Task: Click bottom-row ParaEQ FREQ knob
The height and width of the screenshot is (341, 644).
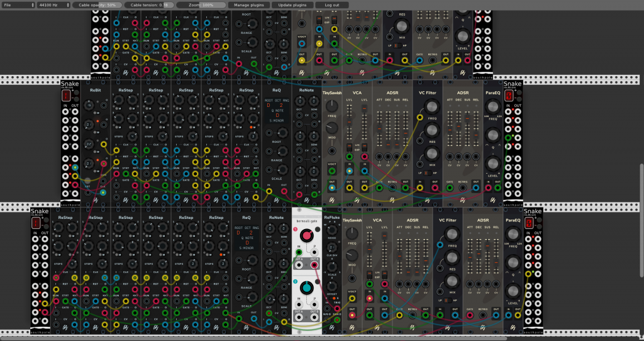Action: click(x=513, y=234)
